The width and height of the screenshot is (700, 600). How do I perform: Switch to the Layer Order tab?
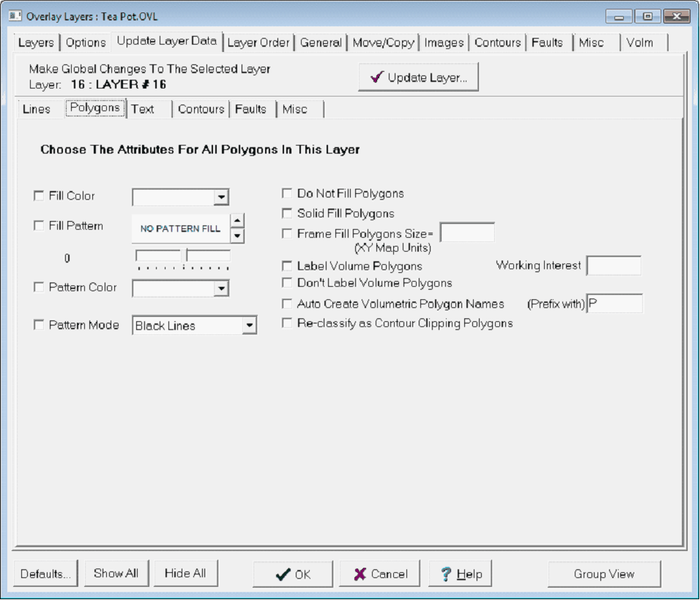(258, 42)
